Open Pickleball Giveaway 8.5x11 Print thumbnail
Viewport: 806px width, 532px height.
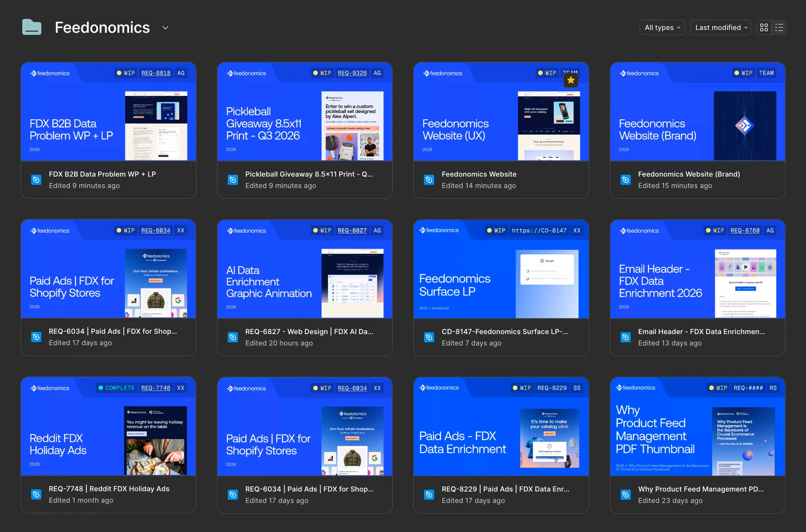click(305, 112)
